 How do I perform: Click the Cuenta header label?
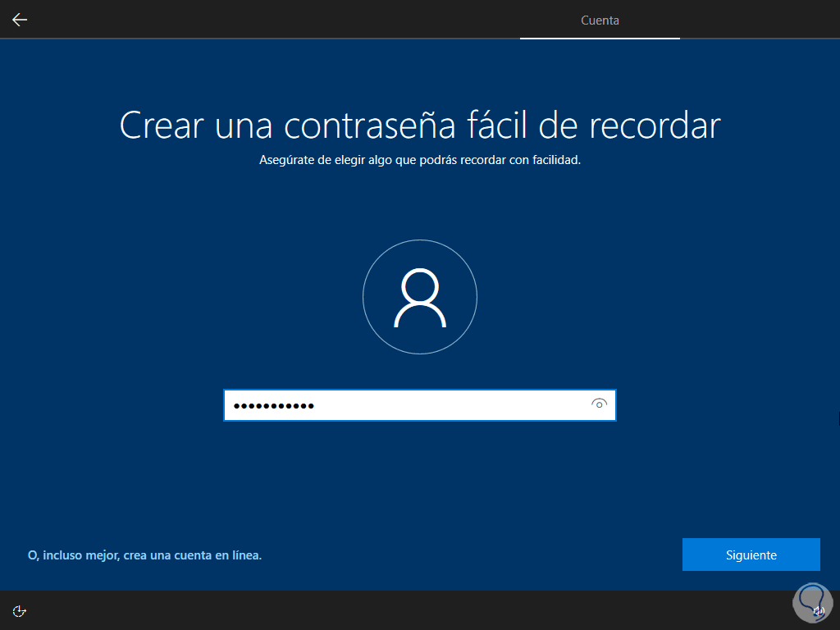point(600,21)
